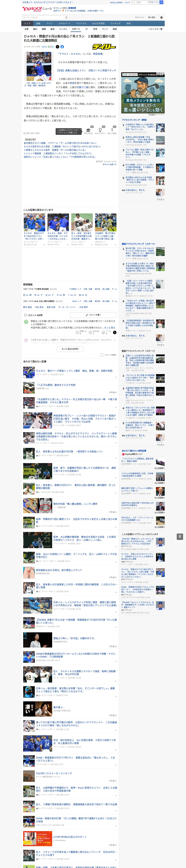The image size is (186, 868).
Task: Open the ライブ tab in main navigation
Action: (49, 24)
